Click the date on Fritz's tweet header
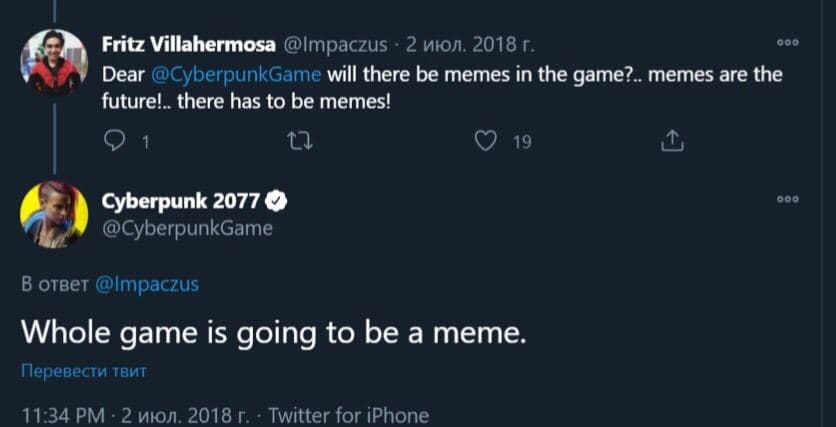This screenshot has height=427, width=836. pos(470,45)
